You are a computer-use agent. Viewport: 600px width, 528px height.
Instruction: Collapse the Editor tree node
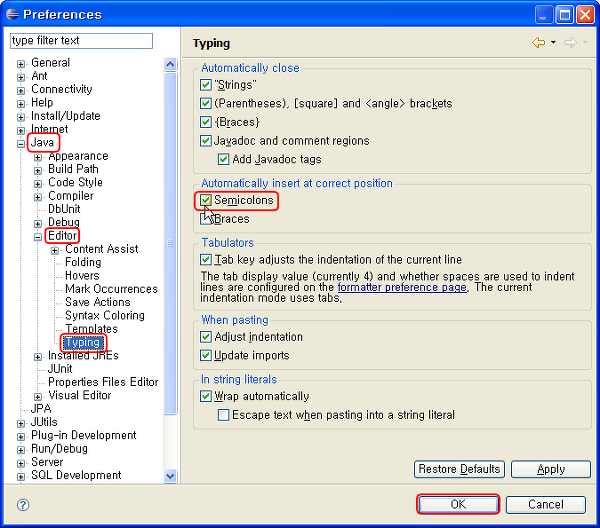coord(38,237)
